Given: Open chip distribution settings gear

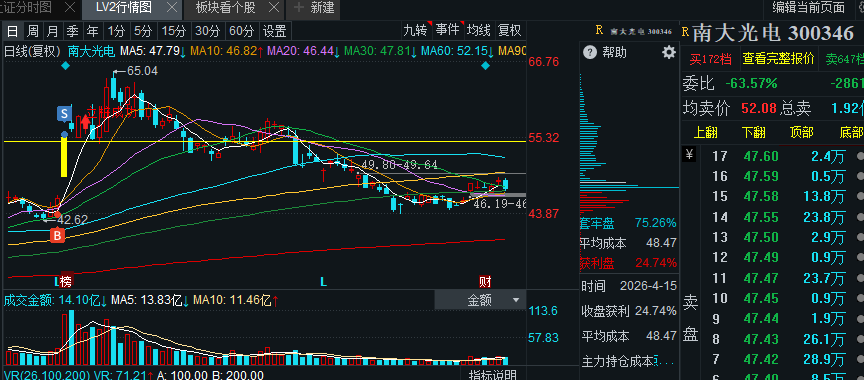Looking at the screenshot, I should coord(668,53).
